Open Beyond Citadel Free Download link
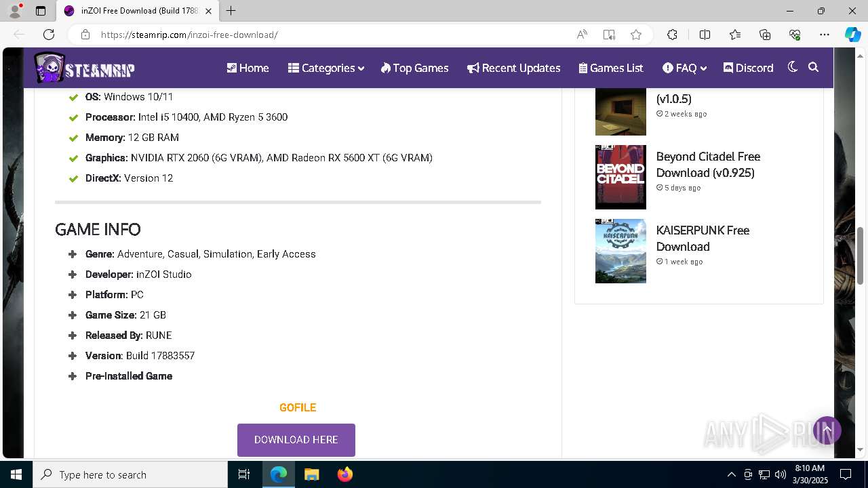This screenshot has height=488, width=868. tap(708, 165)
